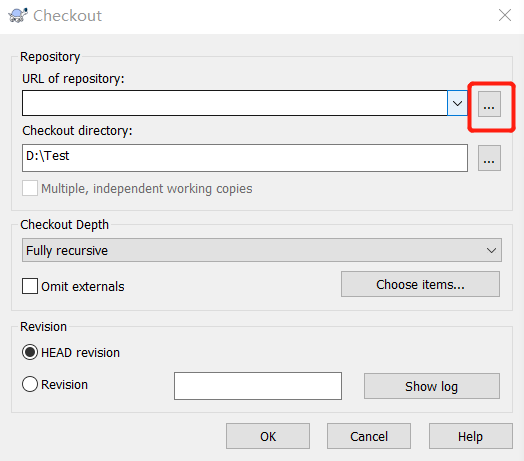
Task: Toggle Multiple, independent working copies checkbox
Action: (30, 188)
